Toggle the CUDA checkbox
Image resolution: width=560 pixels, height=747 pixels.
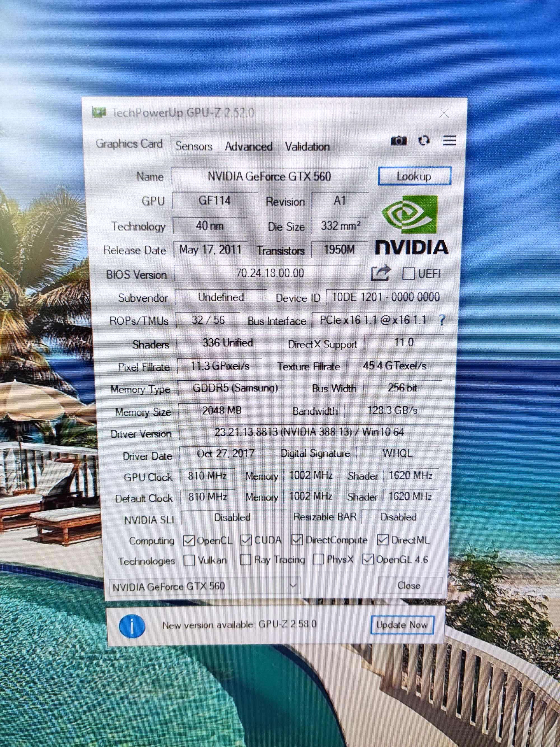click(246, 541)
